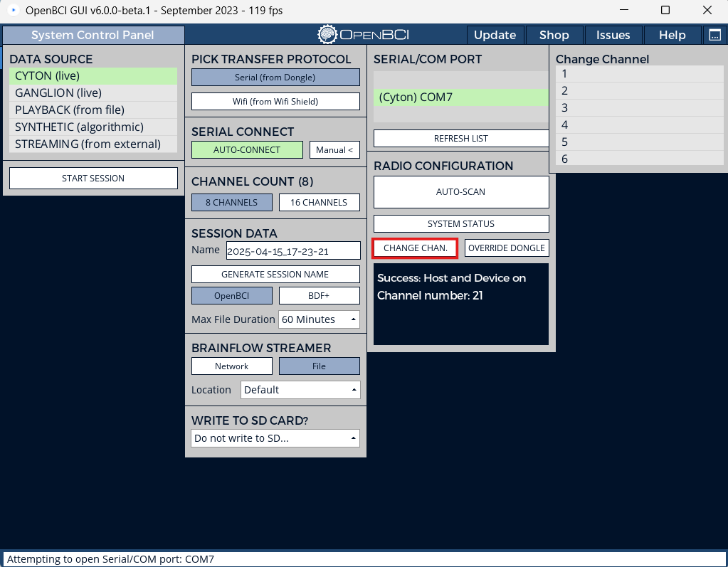Open the Shop menu
The width and height of the screenshot is (728, 567).
click(x=554, y=36)
